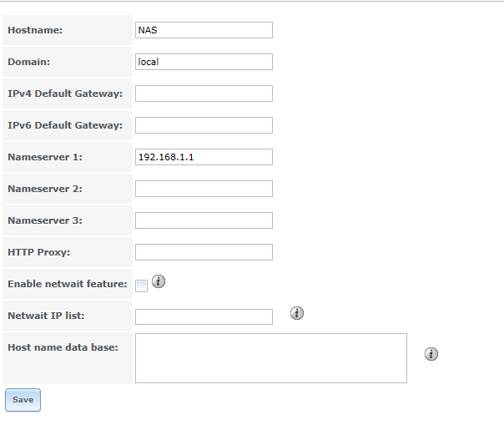Viewport: 504px width, 430px height.
Task: Focus the Domain field containing local
Action: point(204,62)
